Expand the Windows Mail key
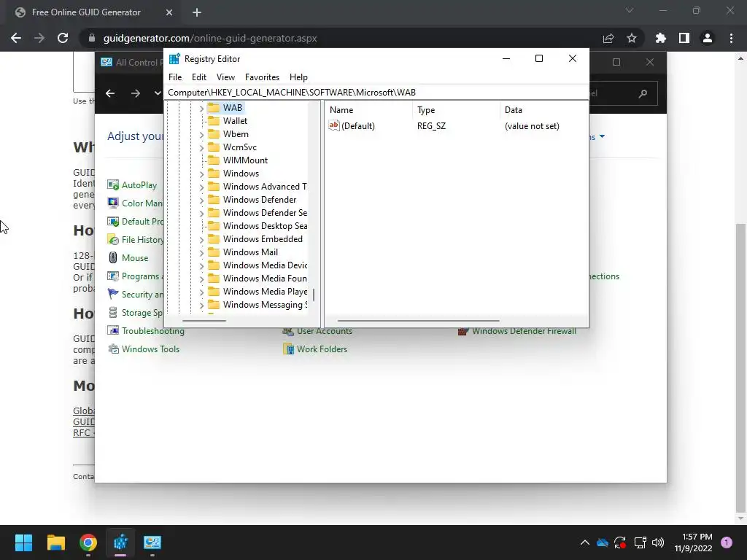The height and width of the screenshot is (560, 747). click(201, 253)
